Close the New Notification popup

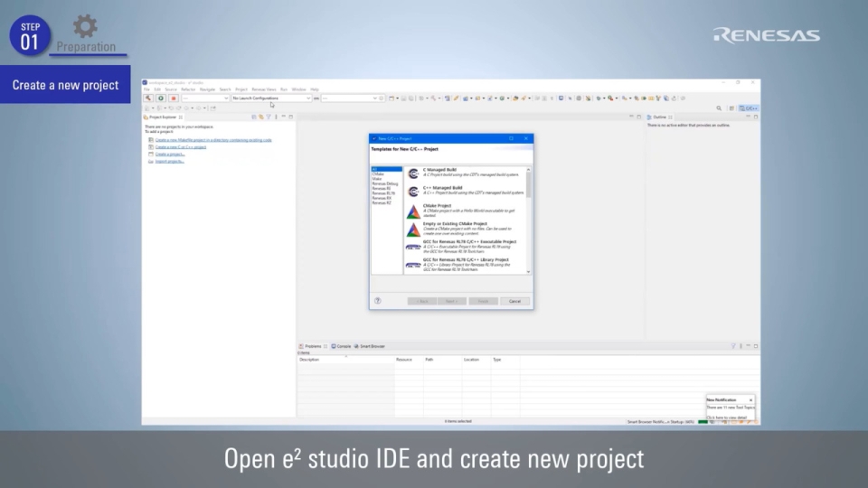coord(750,400)
